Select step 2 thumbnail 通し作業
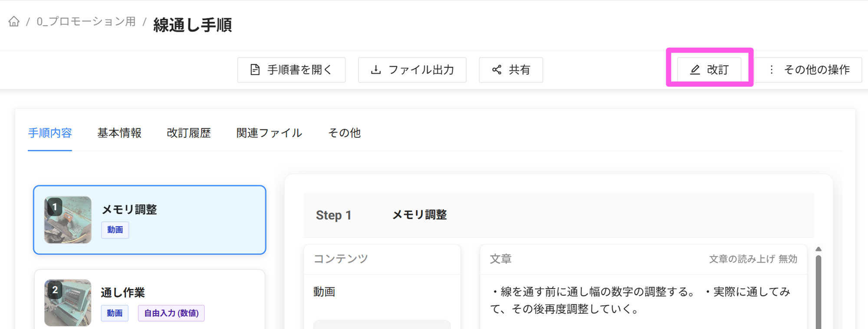 [x=68, y=302]
